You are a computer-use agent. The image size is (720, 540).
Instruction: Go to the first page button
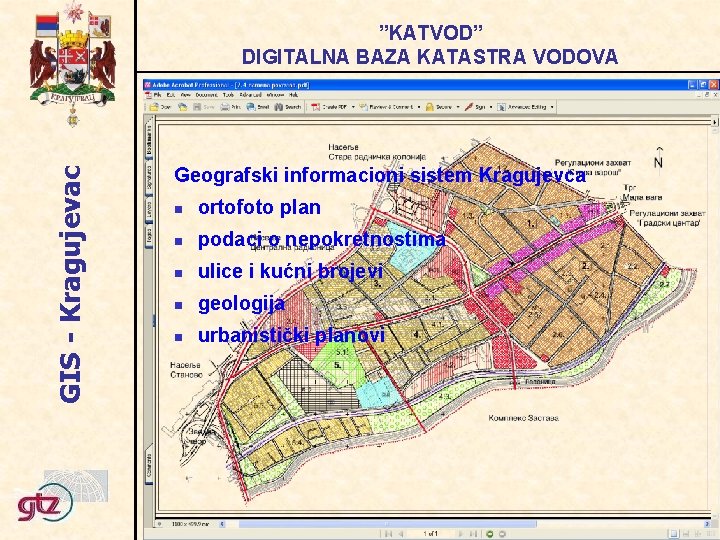point(388,534)
